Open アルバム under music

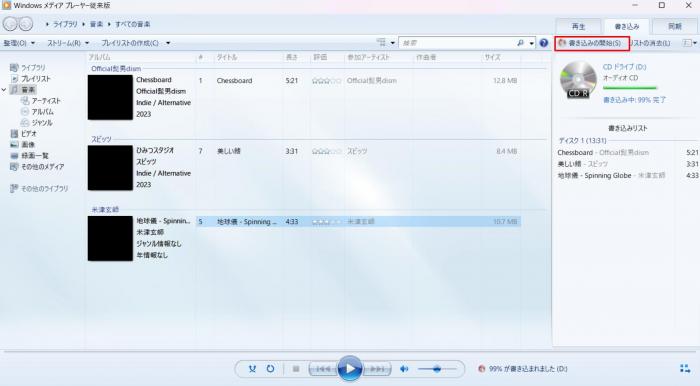(42, 112)
